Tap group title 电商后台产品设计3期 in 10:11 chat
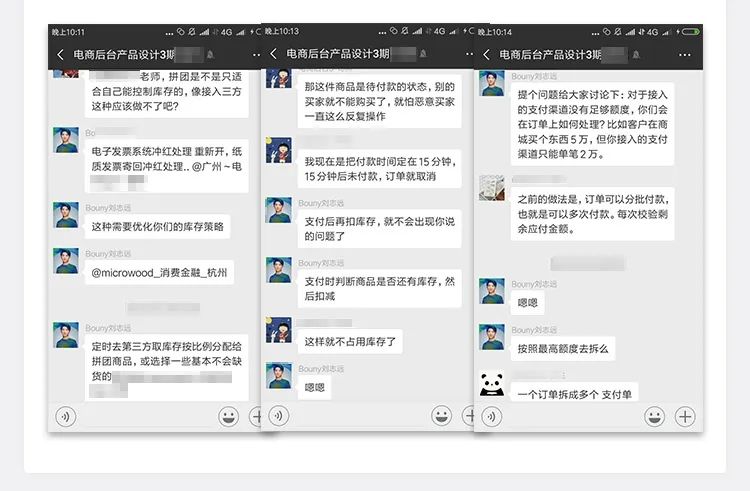The height and width of the screenshot is (491, 750). point(124,55)
